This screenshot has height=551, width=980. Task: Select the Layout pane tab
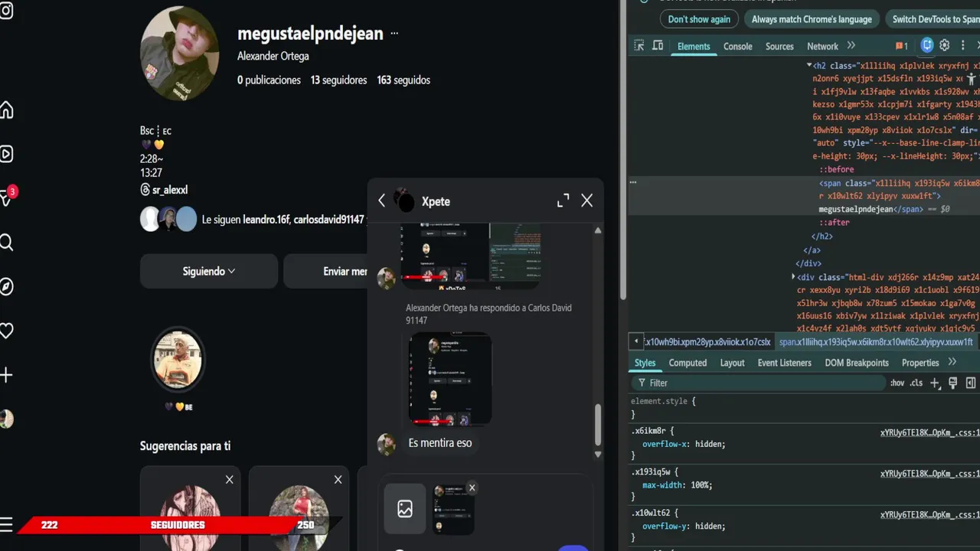[x=732, y=363]
